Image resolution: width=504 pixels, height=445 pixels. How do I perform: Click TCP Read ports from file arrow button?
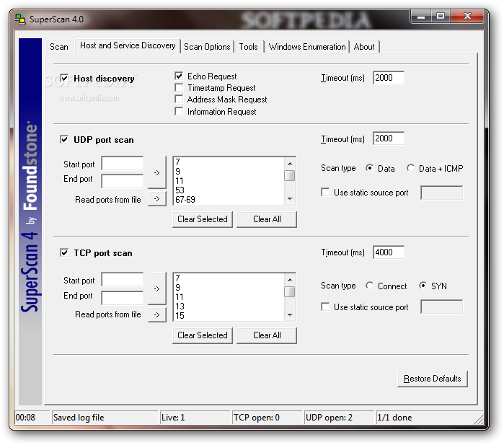[157, 314]
